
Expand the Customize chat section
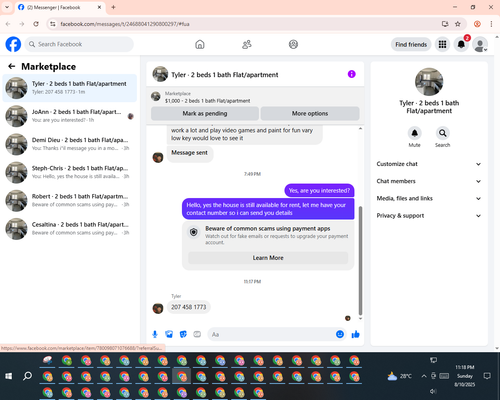pyautogui.click(x=429, y=164)
